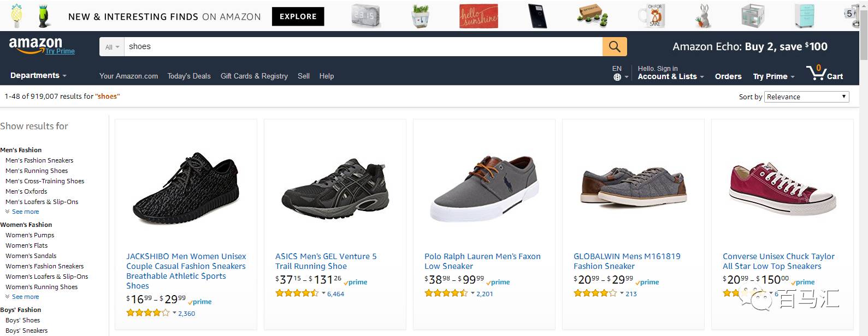Screen dimensions: 868x336
Task: Click the digital clock item in banner
Action: (x=365, y=16)
